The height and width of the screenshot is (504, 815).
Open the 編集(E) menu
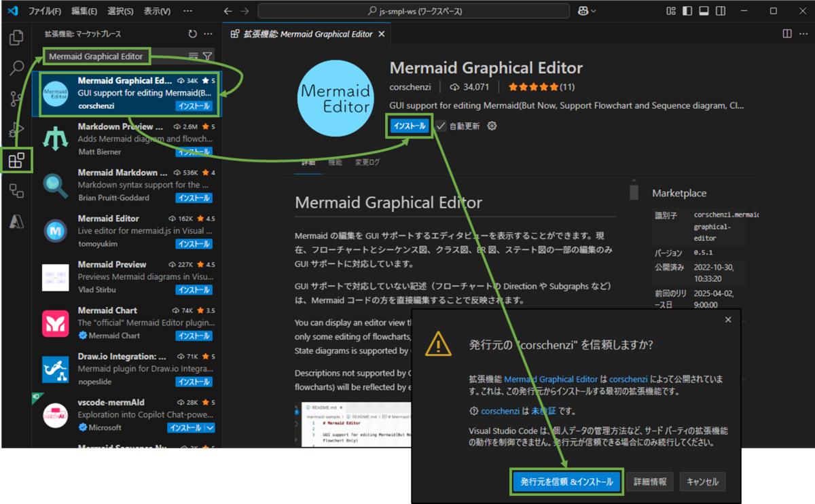[84, 11]
